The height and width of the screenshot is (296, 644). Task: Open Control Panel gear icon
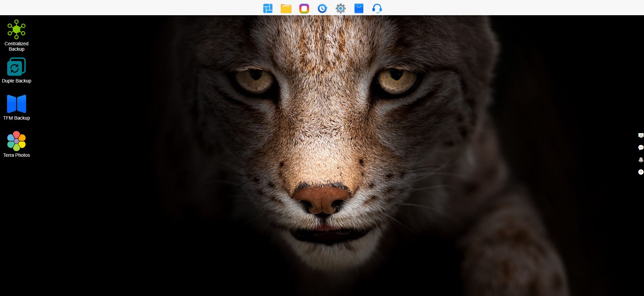340,8
